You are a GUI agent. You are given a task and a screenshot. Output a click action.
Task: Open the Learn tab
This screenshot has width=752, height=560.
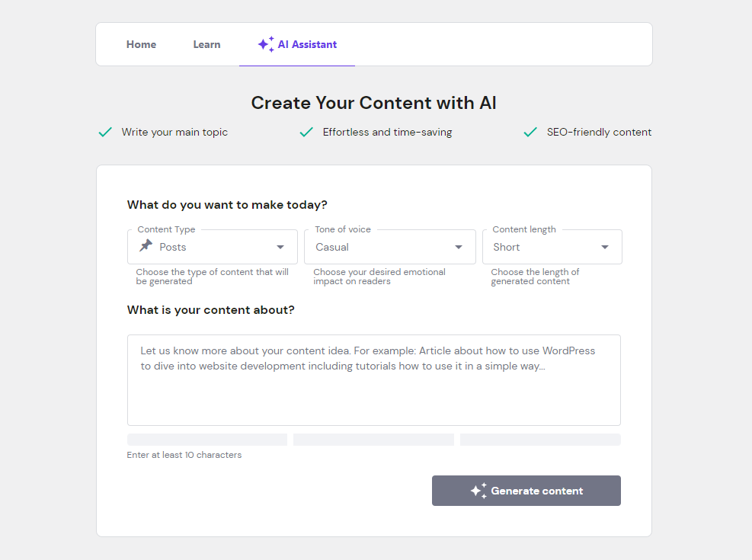206,43
